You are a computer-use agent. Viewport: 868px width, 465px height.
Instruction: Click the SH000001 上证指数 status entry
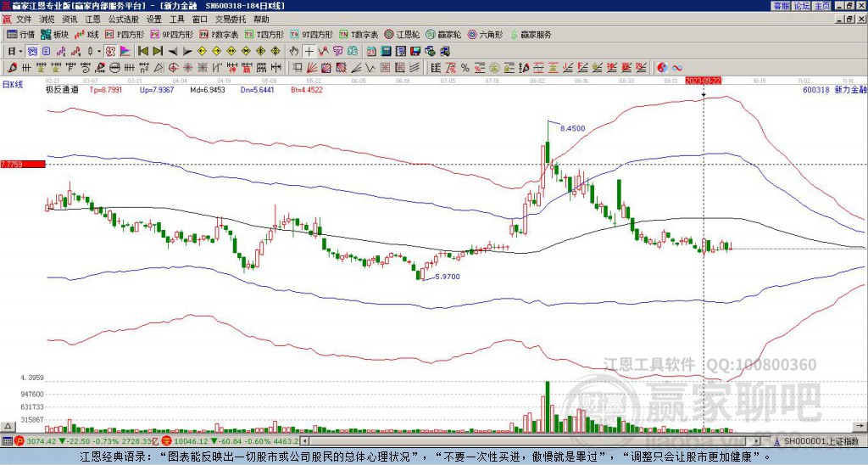coord(821,441)
